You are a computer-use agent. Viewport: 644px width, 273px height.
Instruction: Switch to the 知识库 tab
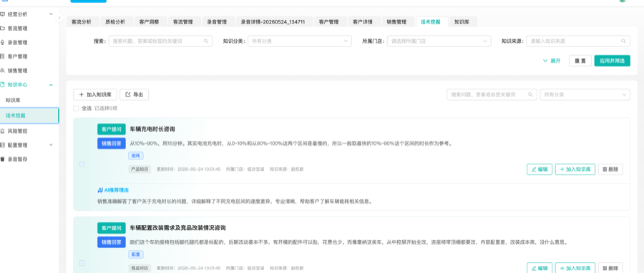462,22
